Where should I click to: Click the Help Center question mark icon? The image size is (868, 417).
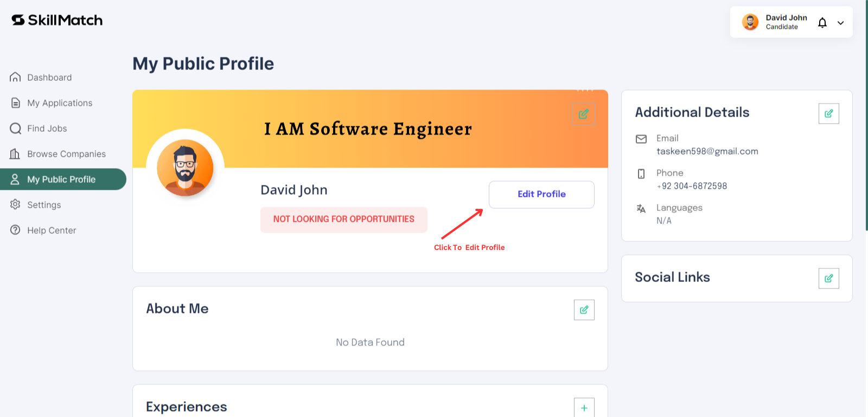pyautogui.click(x=15, y=230)
